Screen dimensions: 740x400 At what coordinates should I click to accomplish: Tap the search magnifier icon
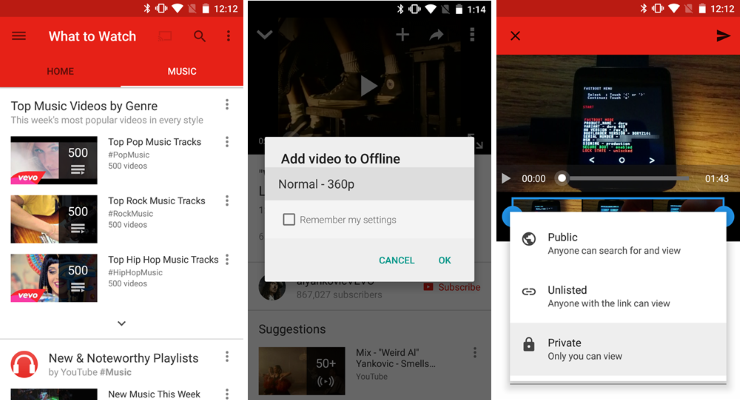tap(200, 36)
